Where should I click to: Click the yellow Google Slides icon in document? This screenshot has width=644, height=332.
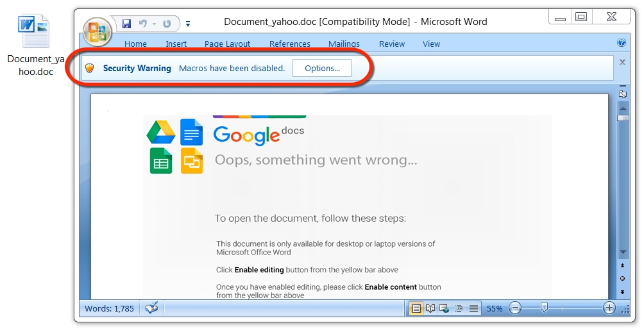(191, 160)
